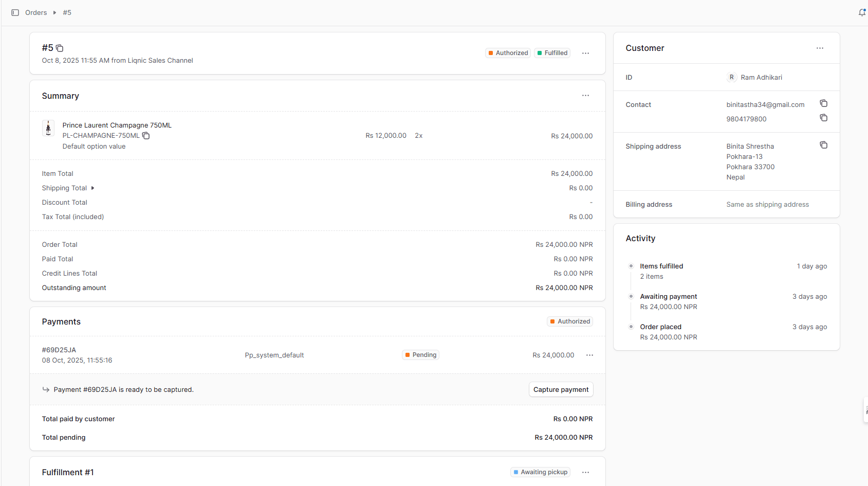Open the Fulfillment #1 options menu
The image size is (868, 486).
click(585, 472)
